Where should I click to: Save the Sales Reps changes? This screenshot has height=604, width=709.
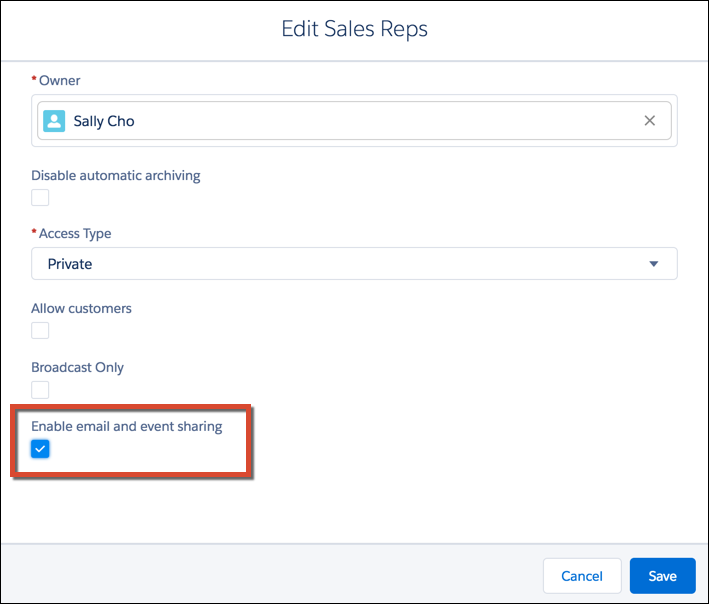pyautogui.click(x=662, y=576)
